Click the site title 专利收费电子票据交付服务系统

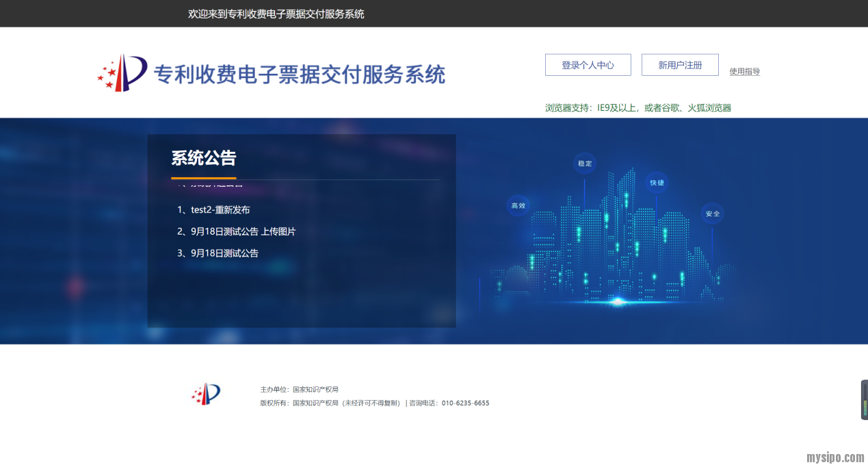pos(300,74)
